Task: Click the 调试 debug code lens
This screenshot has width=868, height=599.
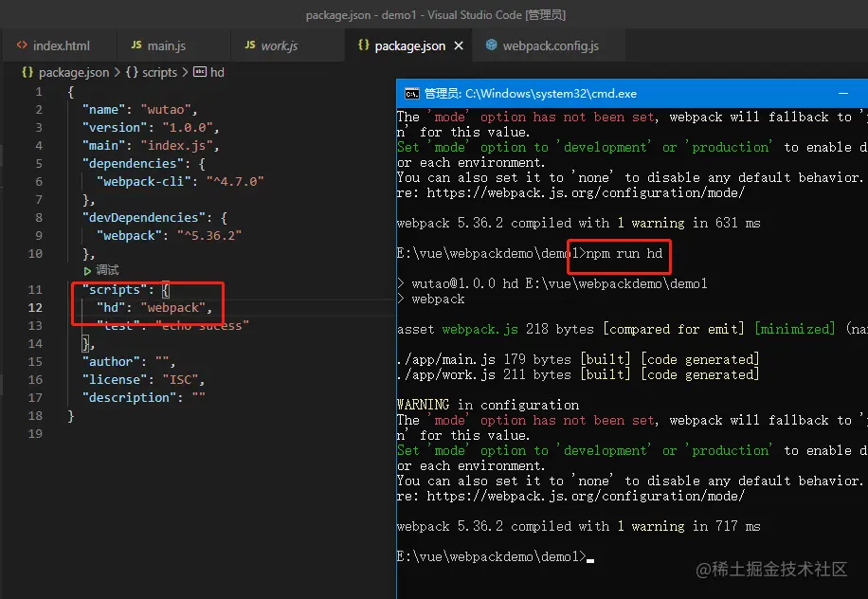Action: click(x=107, y=270)
